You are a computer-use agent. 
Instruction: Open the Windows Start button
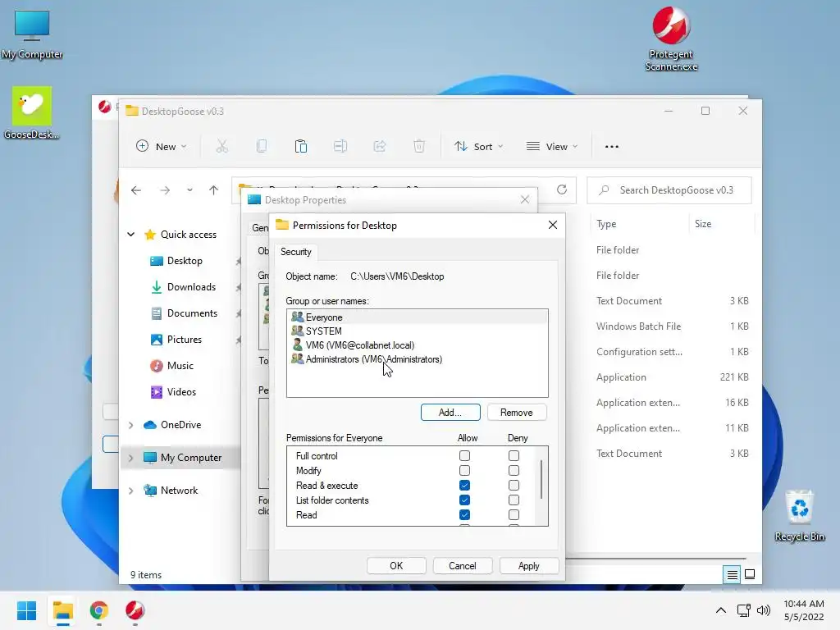[x=26, y=610]
